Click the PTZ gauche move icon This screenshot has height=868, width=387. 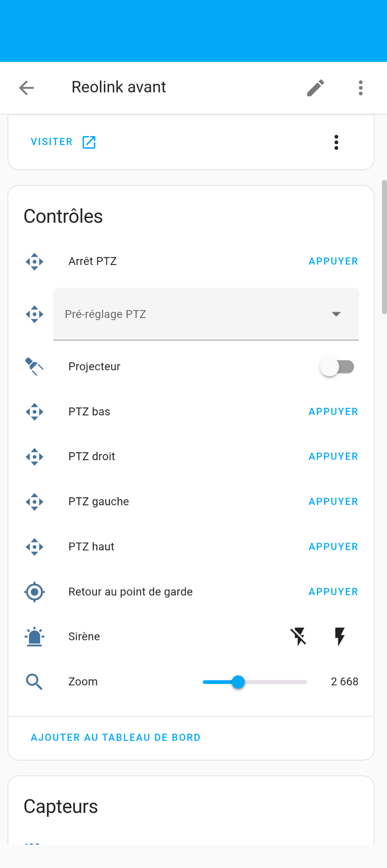(34, 502)
